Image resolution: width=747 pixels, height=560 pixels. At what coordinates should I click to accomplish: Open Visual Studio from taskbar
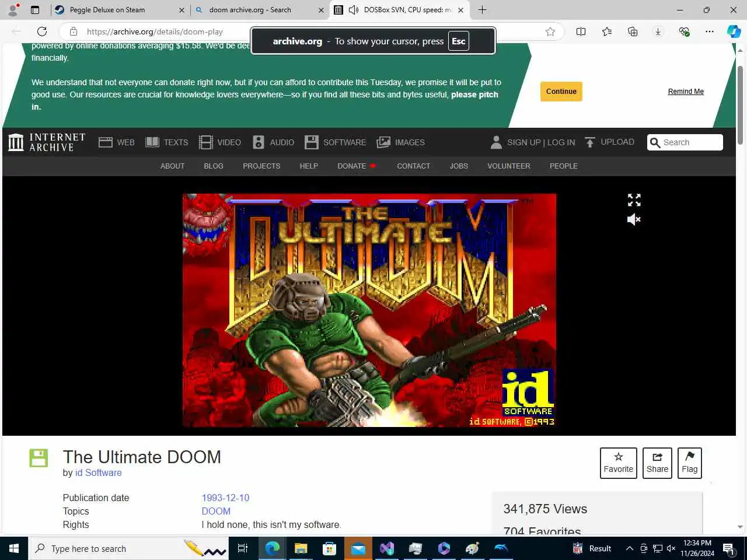386,548
